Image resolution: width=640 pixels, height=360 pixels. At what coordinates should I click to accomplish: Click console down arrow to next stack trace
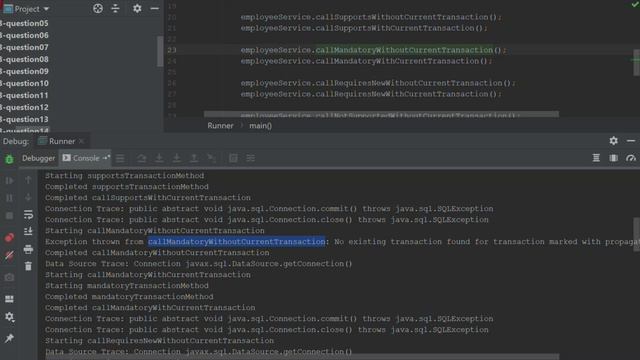(28, 197)
